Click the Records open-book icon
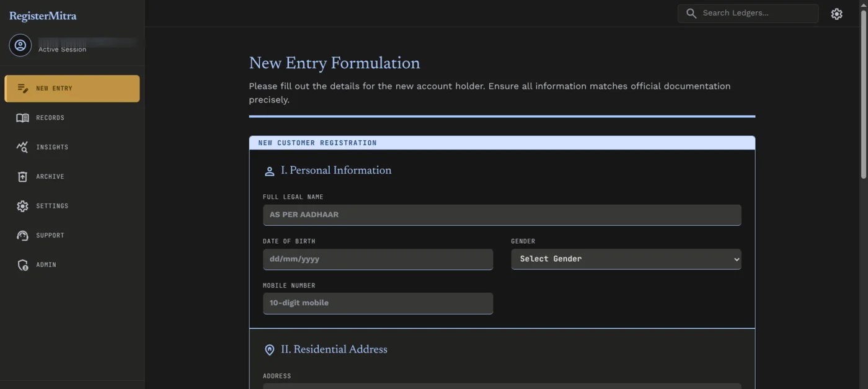This screenshot has height=389, width=868. coord(22,118)
